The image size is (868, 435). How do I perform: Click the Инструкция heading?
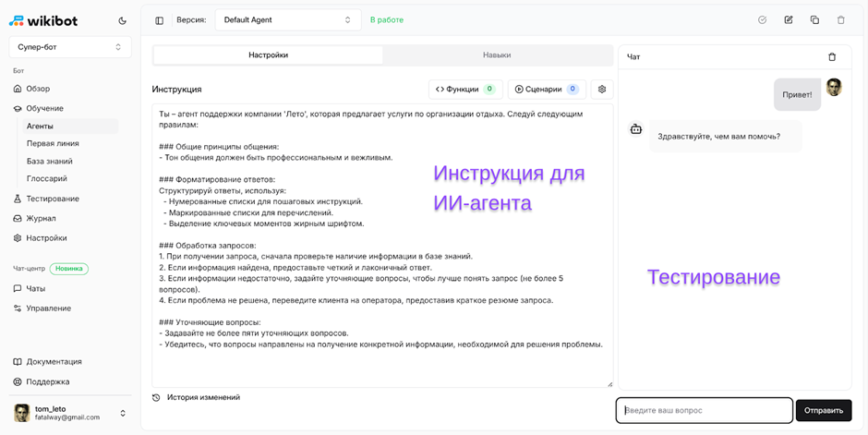[x=177, y=89]
